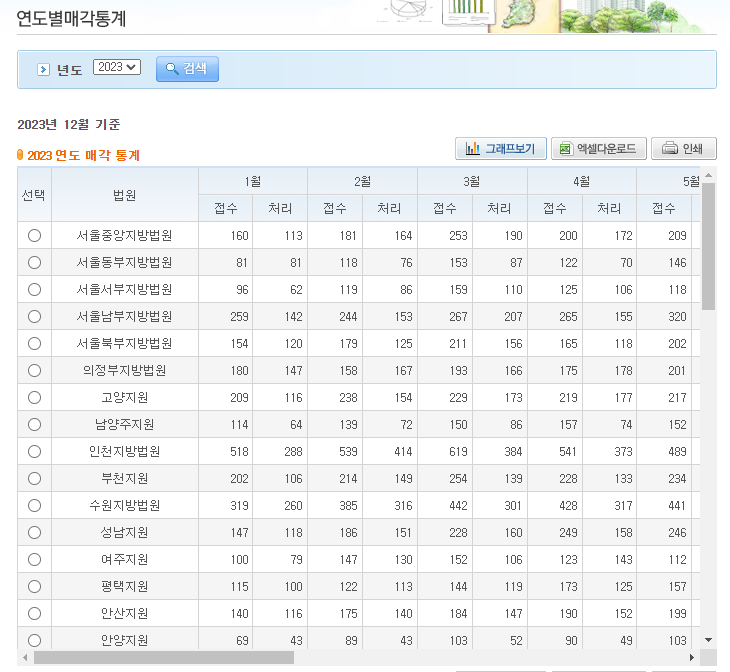Select the 부천지원 radio button
This screenshot has width=730, height=672.
[34, 479]
